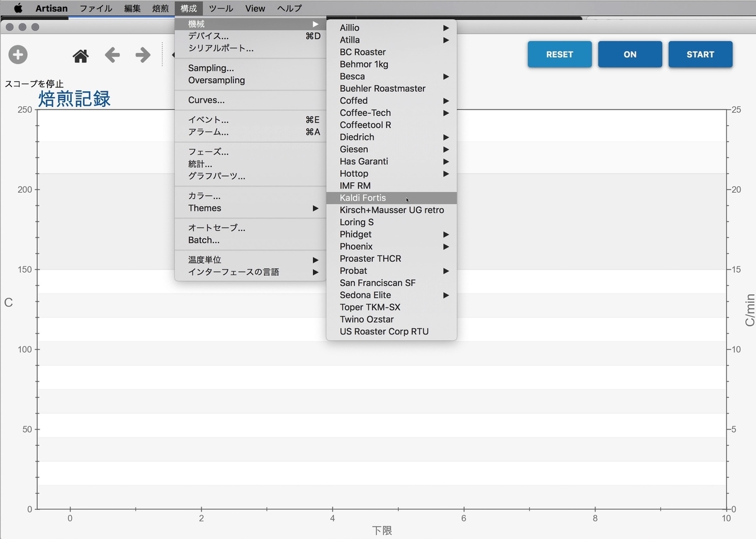Viewport: 756px width, 539px height.
Task: Select Sampling... menu entry
Action: pos(250,68)
